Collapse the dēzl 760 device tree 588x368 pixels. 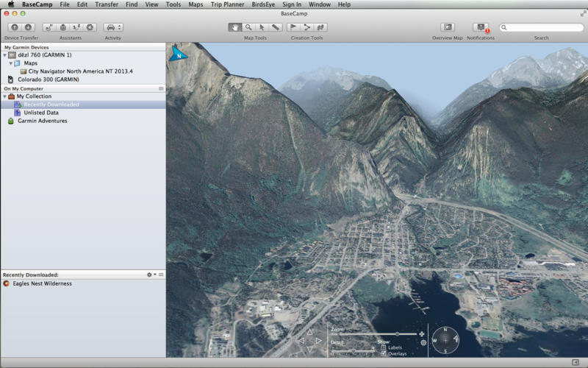coord(4,55)
